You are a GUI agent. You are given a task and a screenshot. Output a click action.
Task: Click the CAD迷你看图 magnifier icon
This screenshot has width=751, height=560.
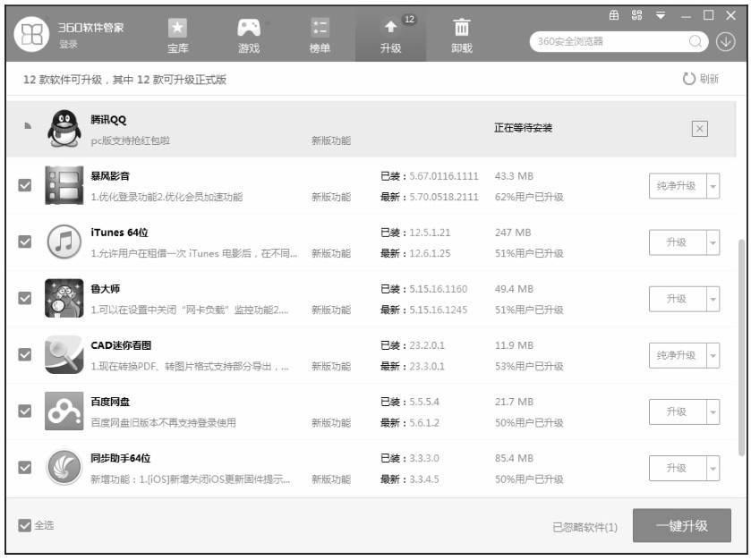click(64, 354)
